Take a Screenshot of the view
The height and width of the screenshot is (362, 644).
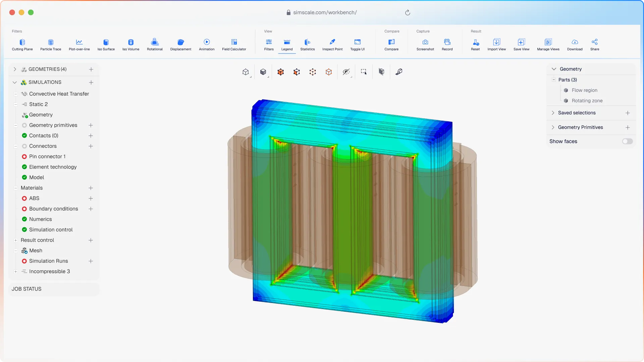click(425, 45)
